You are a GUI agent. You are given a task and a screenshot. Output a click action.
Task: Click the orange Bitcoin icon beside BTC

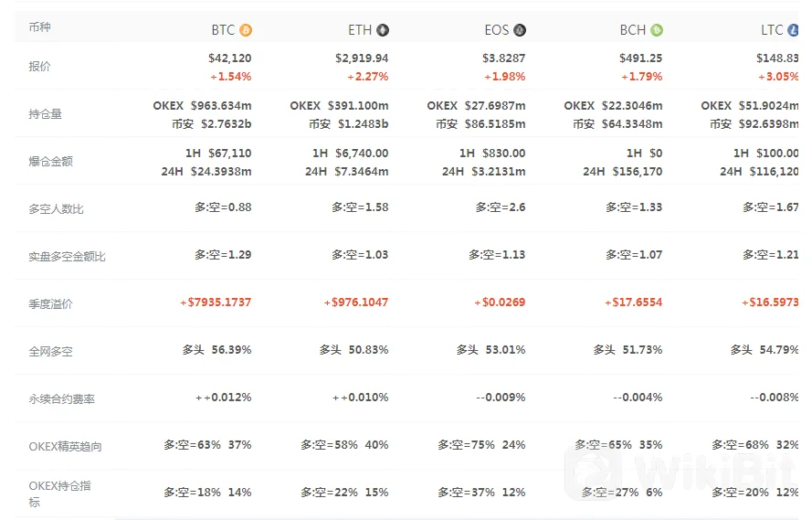click(x=246, y=30)
